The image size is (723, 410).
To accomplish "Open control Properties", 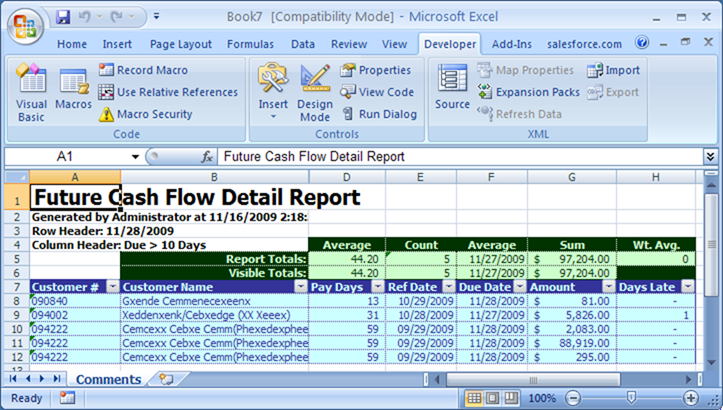I will tap(375, 70).
